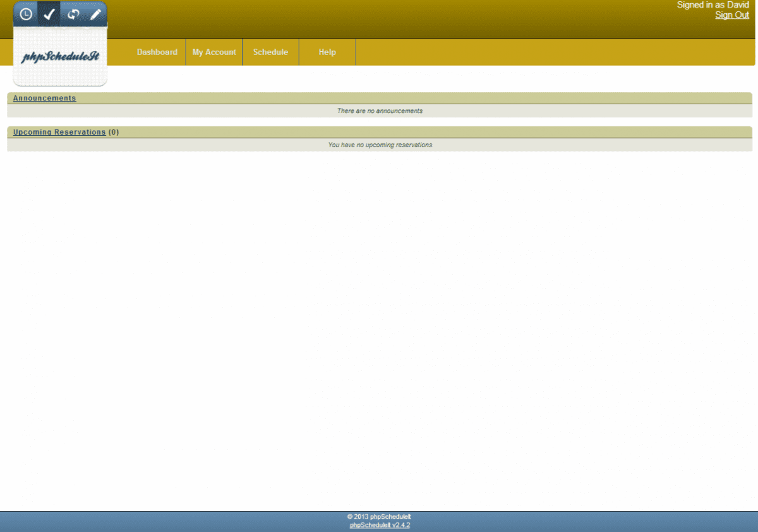Click the 'Signed in as David' text

point(713,5)
